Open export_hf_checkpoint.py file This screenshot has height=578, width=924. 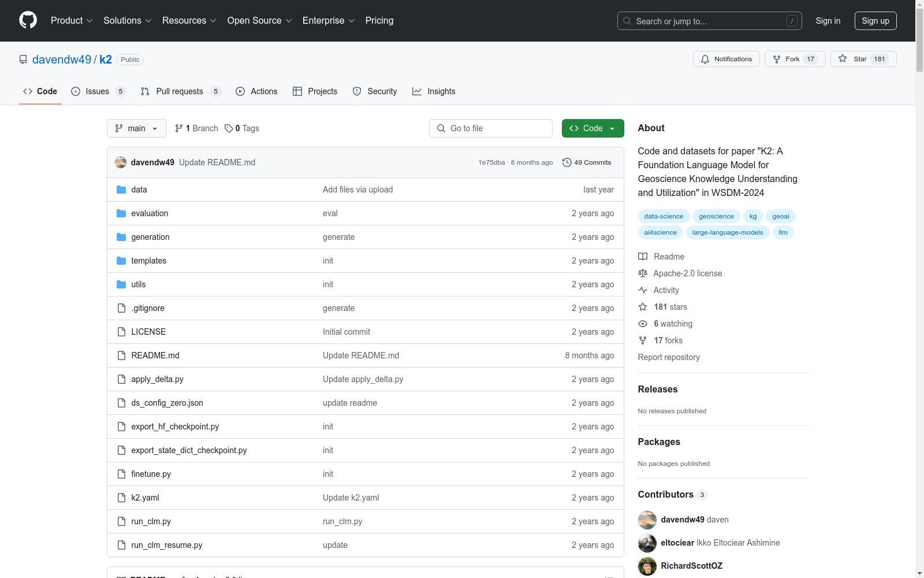click(175, 427)
